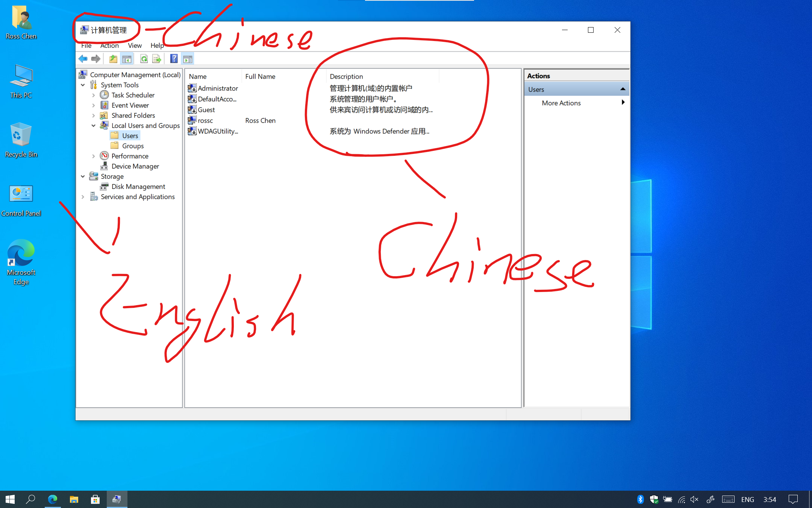The image size is (812, 508).
Task: Click the Refresh toolbar icon
Action: coord(144,59)
